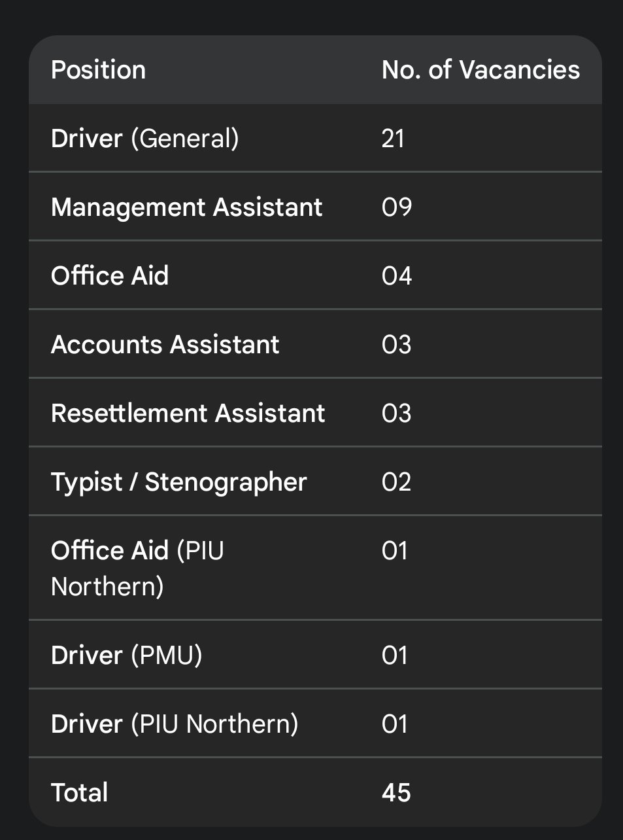Select the Office Aid (PIU Northern) cell
Viewport: 623px width, 840px height.
coord(137,568)
